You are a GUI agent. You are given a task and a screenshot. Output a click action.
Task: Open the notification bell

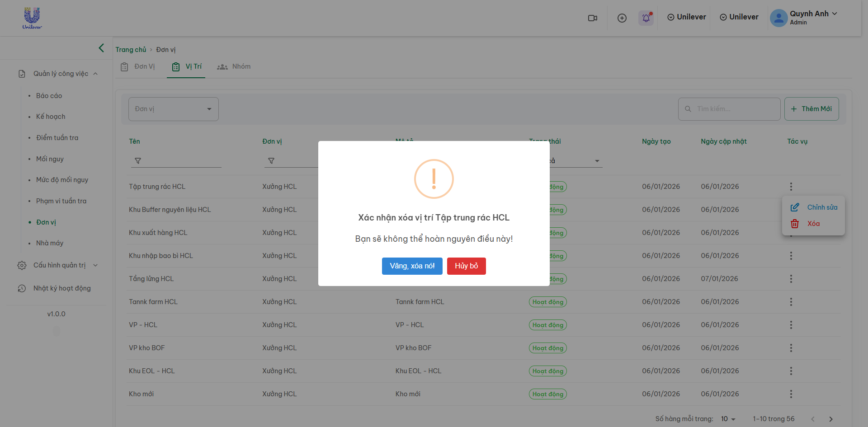point(646,18)
